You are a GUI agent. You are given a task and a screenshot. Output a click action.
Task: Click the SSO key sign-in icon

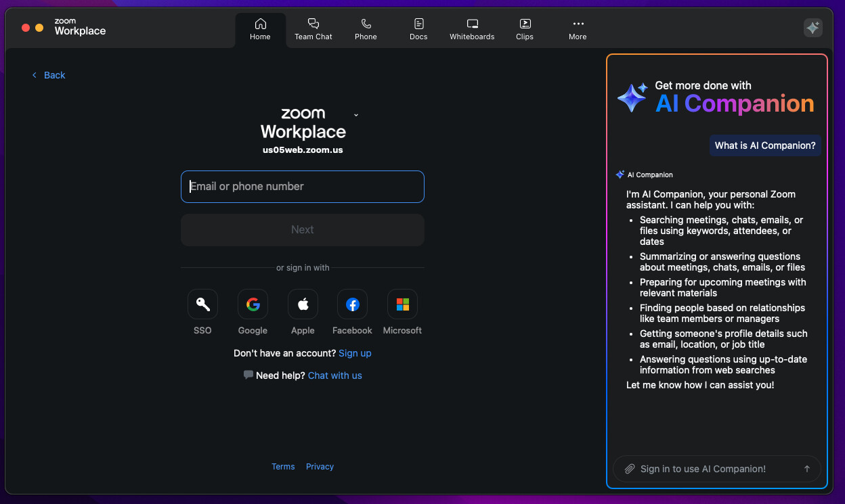[202, 304]
